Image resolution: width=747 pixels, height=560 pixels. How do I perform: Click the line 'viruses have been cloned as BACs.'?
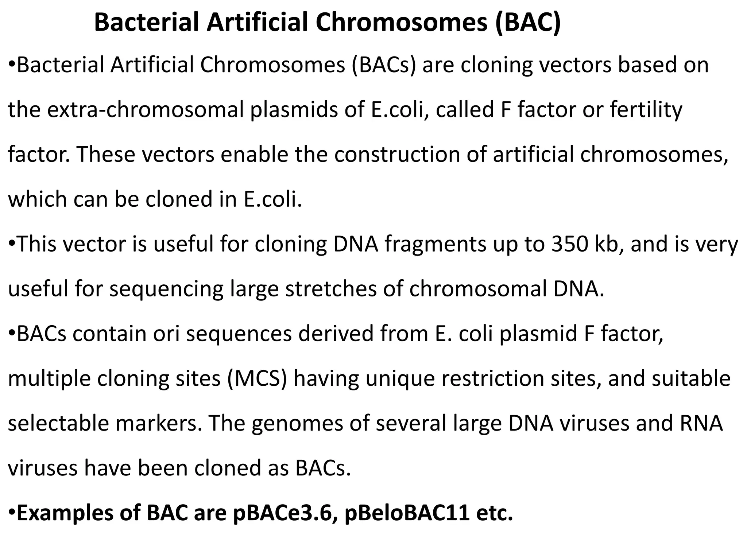(179, 468)
